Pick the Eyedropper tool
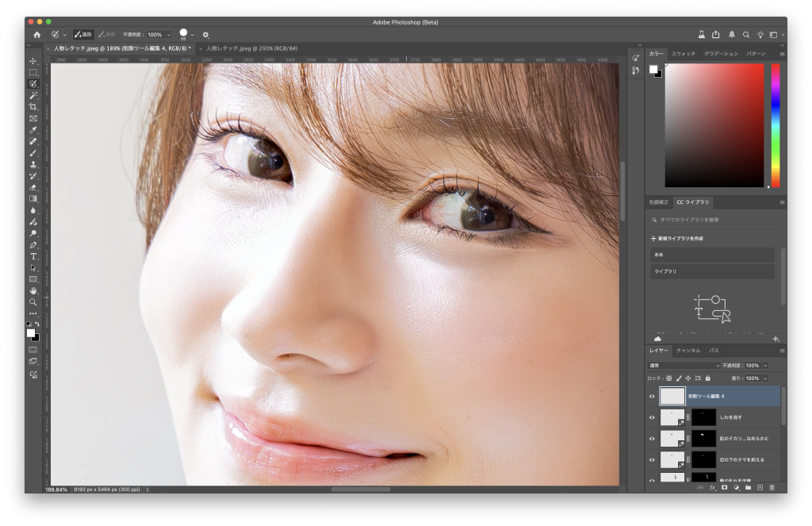This screenshot has height=526, width=812. pyautogui.click(x=33, y=129)
